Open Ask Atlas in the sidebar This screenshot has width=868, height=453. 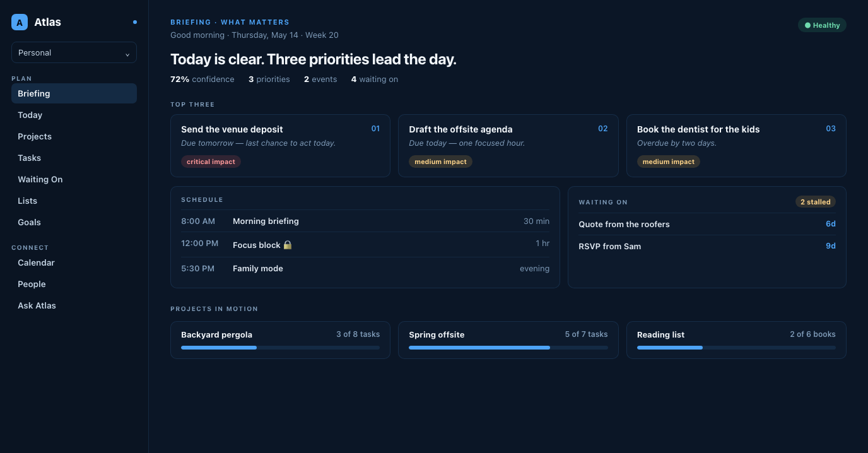click(x=74, y=305)
